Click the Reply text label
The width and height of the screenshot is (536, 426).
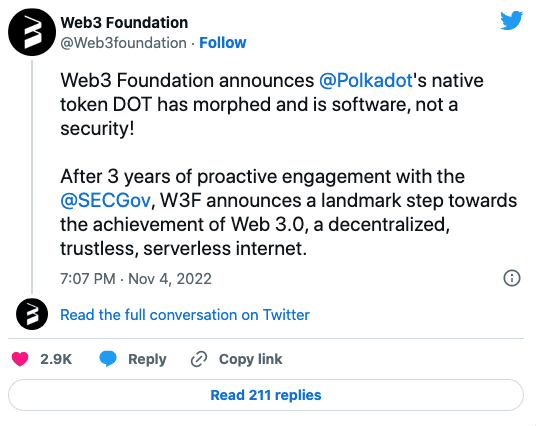(x=147, y=359)
